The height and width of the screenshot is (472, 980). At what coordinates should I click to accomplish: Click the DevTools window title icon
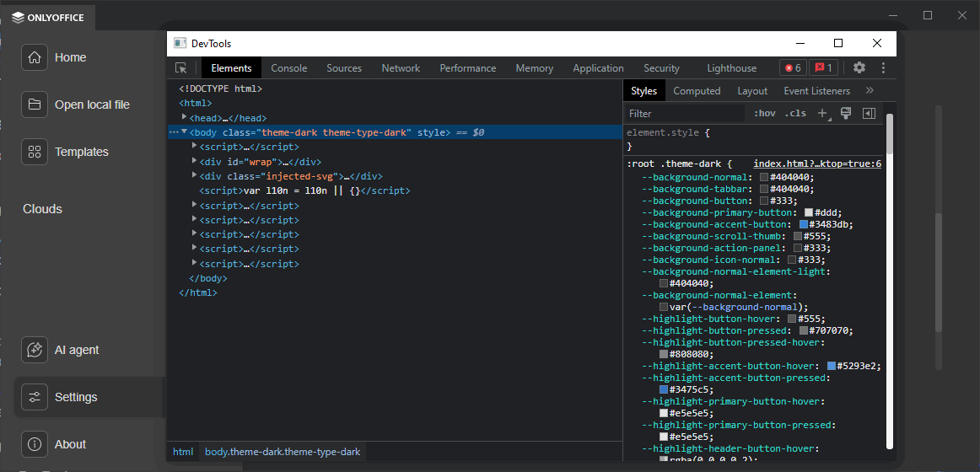pyautogui.click(x=180, y=43)
